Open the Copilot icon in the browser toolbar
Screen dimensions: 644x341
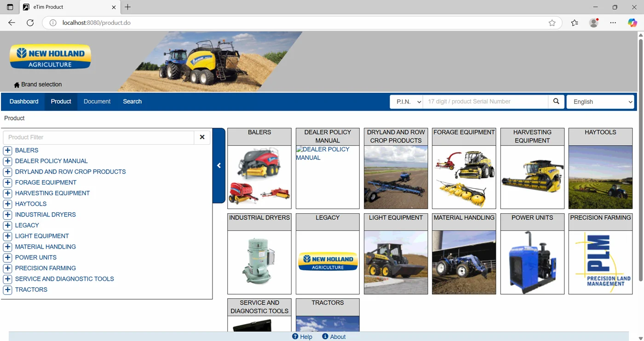[632, 23]
